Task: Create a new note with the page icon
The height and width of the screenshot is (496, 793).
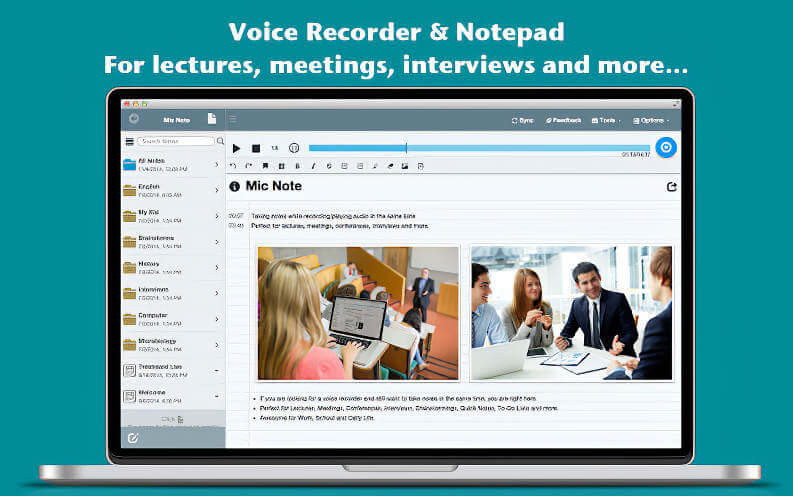Action: coord(212,119)
